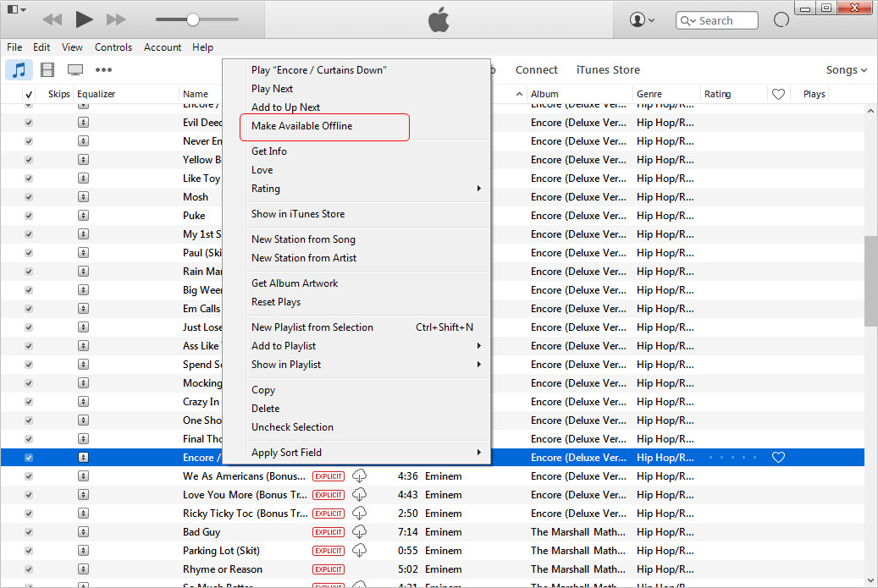Image resolution: width=878 pixels, height=588 pixels.
Task: Open the Account menu
Action: 163,47
